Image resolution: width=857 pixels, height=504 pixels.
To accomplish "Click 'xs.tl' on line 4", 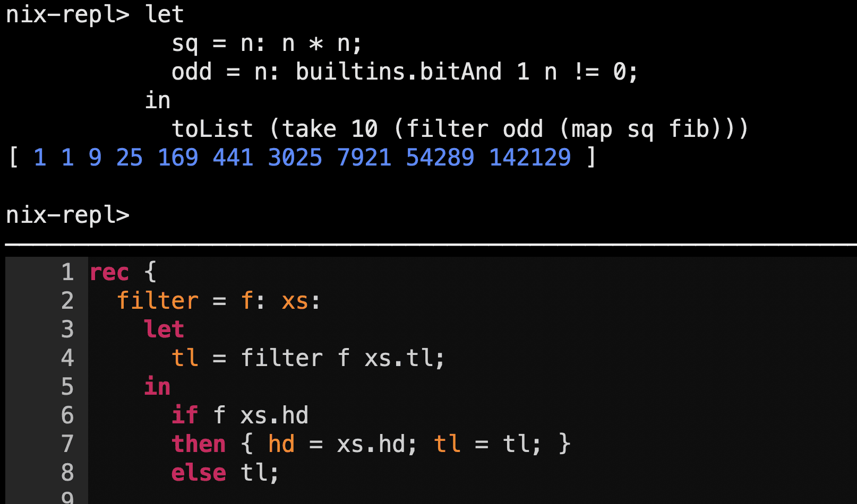I will [399, 358].
